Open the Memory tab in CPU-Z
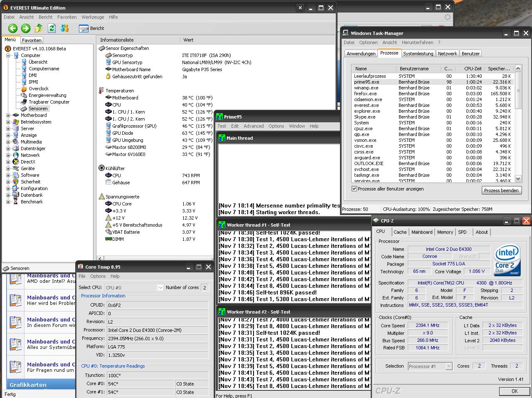532x398 pixels. pyautogui.click(x=445, y=232)
